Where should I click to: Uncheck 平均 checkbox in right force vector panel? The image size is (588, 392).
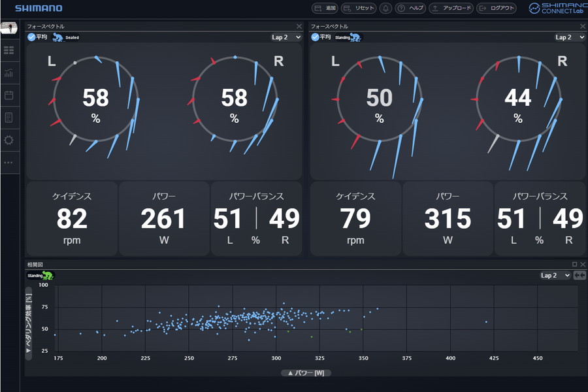(315, 37)
